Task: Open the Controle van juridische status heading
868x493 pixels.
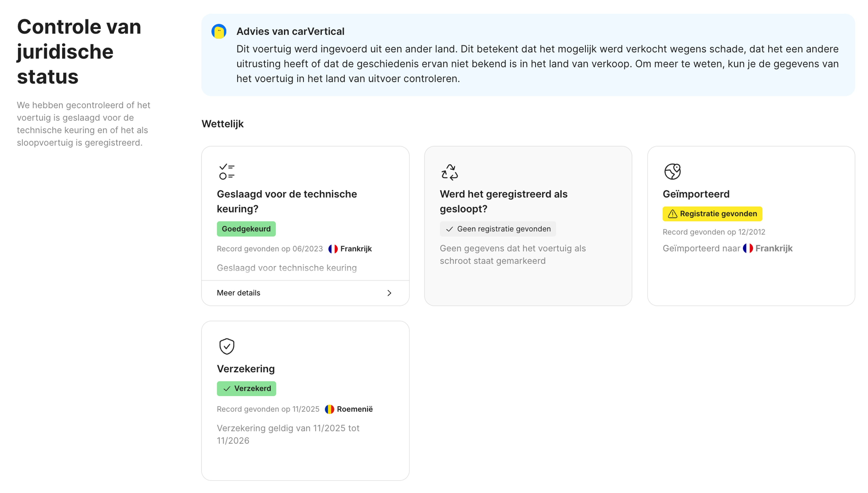Action: point(78,52)
